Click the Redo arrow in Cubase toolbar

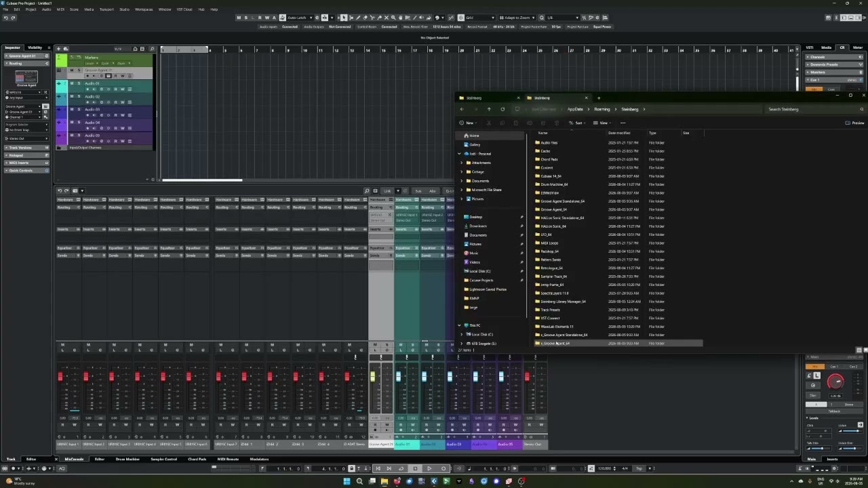click(13, 18)
